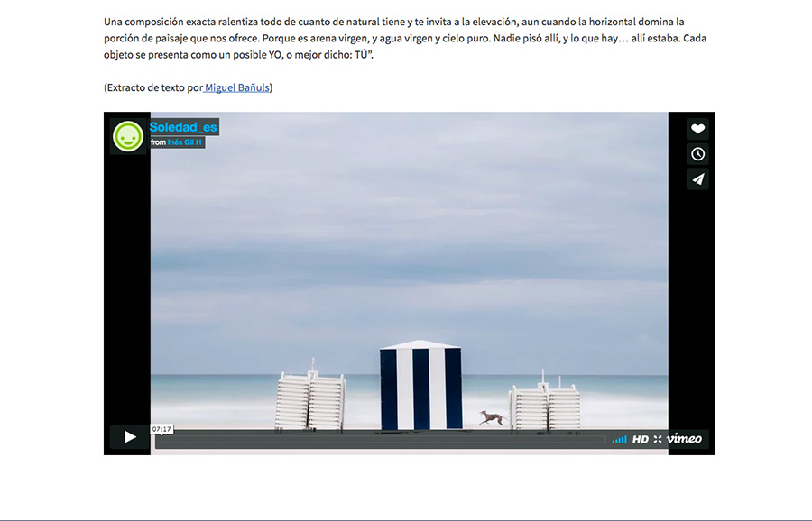
Task: Visit the Inés Gil H author profile
Action: tap(185, 142)
